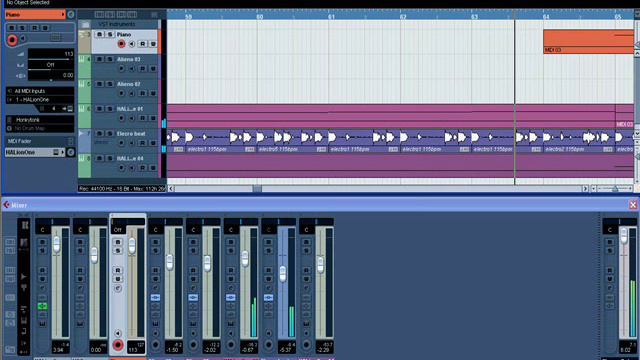Image resolution: width=640 pixels, height=360 pixels.
Task: Click the inspector delay field showing 0.00
Action: pos(51,76)
